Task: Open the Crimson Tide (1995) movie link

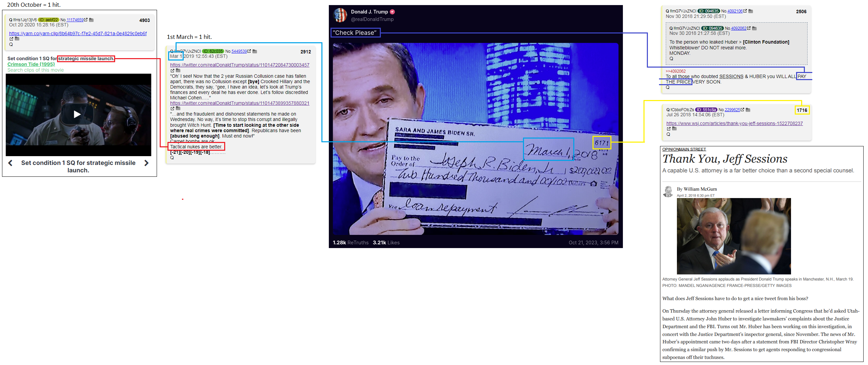Action: point(31,64)
